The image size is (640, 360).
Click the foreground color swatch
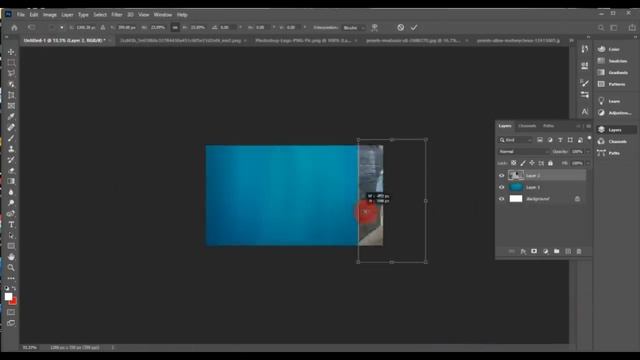tap(8, 297)
